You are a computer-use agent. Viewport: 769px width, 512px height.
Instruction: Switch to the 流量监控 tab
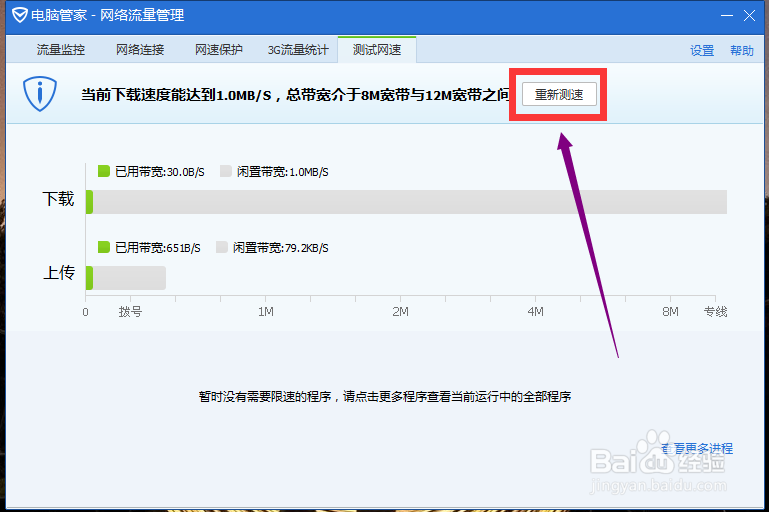pyautogui.click(x=61, y=50)
